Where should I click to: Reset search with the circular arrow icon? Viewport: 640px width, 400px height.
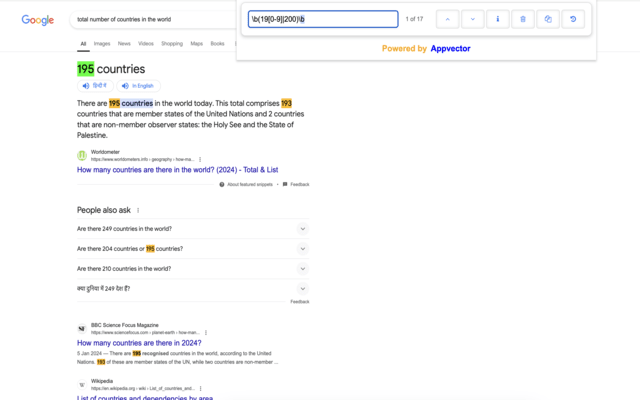pos(572,19)
